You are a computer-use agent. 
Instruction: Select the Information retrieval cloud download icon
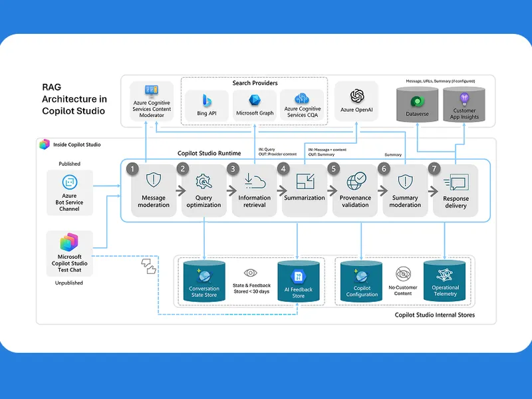255,181
